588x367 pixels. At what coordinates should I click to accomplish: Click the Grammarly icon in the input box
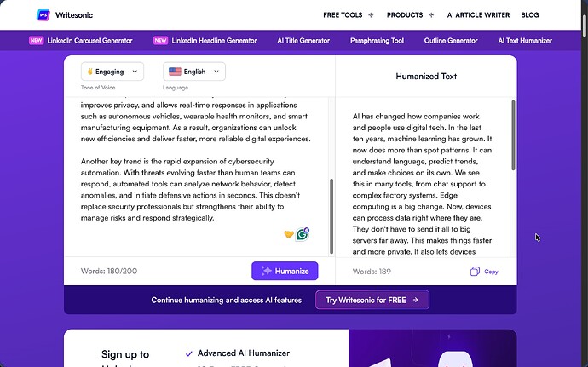[x=303, y=234]
